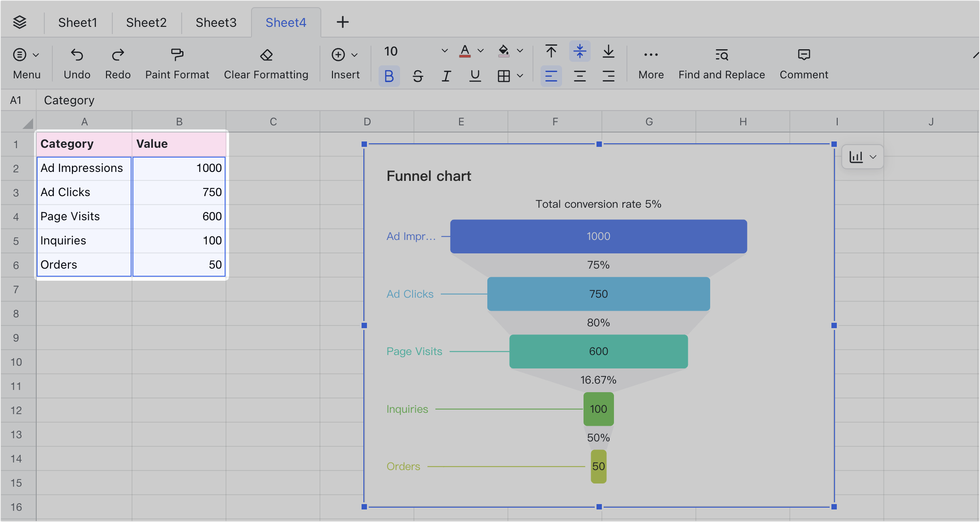Screen dimensions: 980x522
Task: Toggle italic formatting
Action: point(446,76)
